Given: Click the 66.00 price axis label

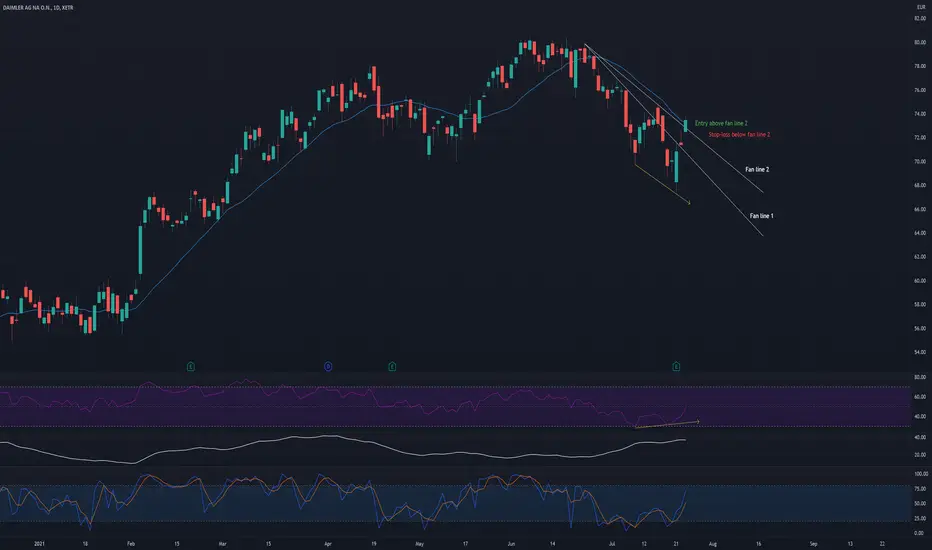Looking at the screenshot, I should click(920, 209).
